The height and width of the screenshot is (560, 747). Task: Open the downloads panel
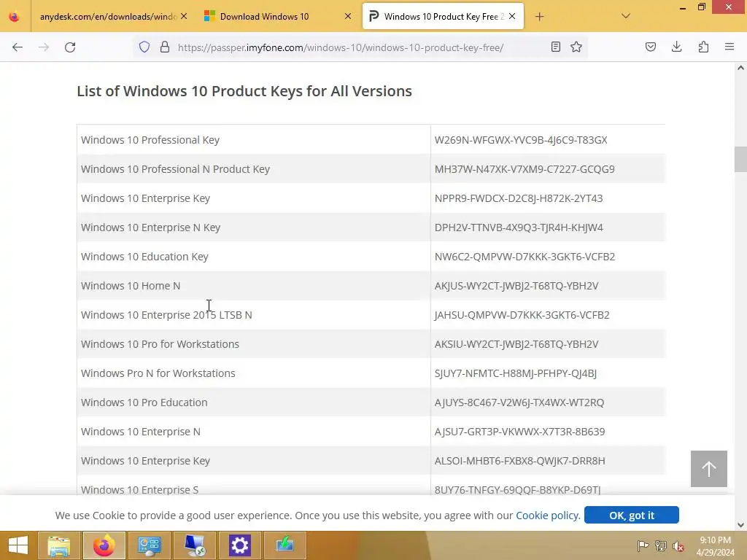[x=676, y=47]
